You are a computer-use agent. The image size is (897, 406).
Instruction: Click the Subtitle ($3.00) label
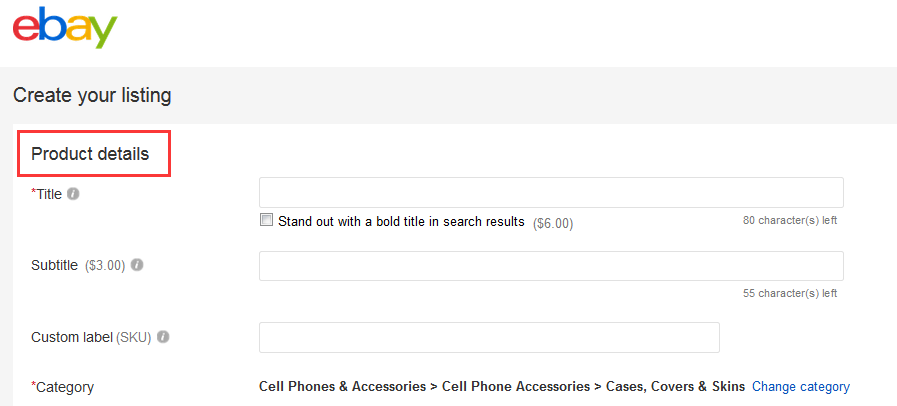[78, 265]
